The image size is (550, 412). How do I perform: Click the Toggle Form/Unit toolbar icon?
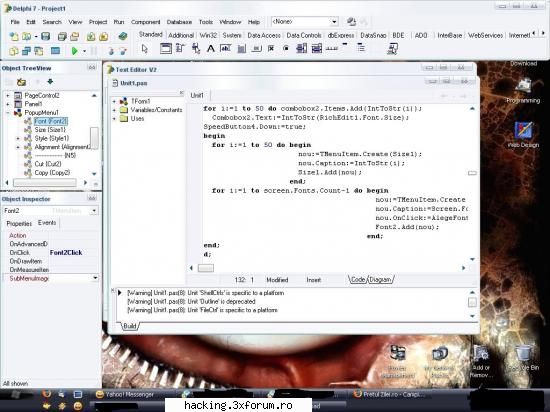tap(38, 51)
